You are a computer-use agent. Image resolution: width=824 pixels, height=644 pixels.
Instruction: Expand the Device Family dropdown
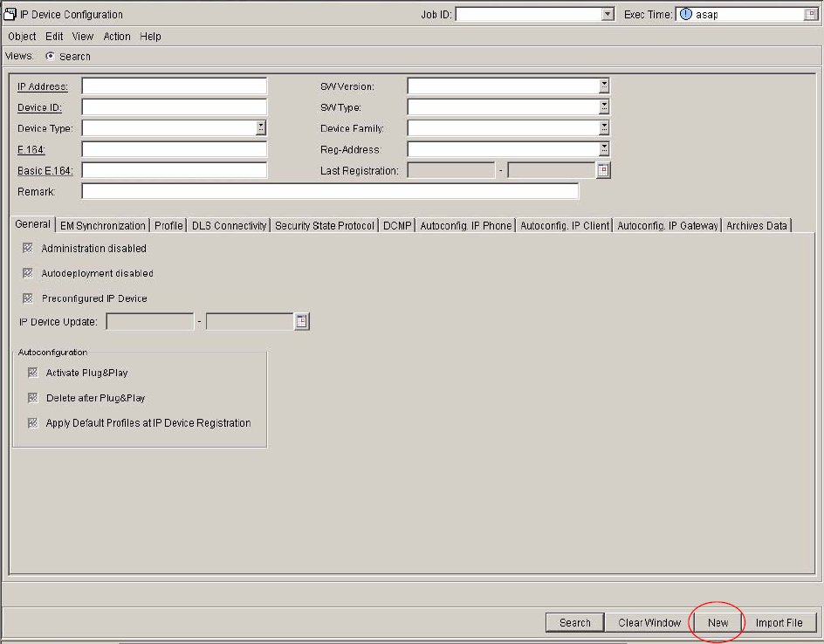pyautogui.click(x=604, y=127)
